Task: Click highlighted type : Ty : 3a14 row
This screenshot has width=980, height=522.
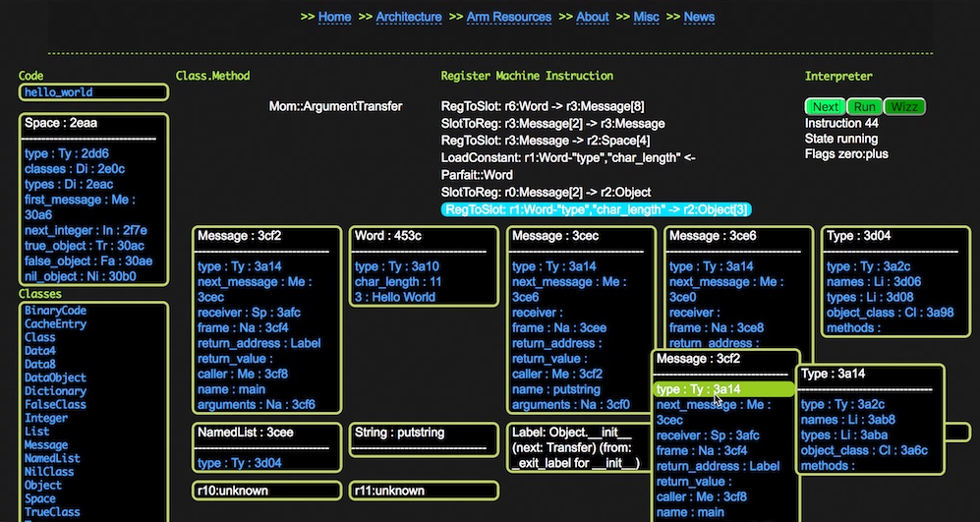Action: tap(721, 389)
